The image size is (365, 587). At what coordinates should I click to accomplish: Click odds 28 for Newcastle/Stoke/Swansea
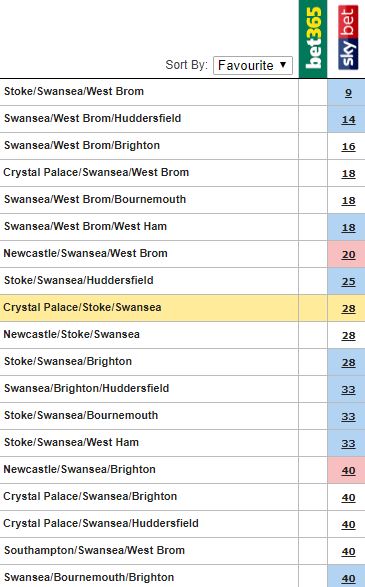tap(348, 335)
